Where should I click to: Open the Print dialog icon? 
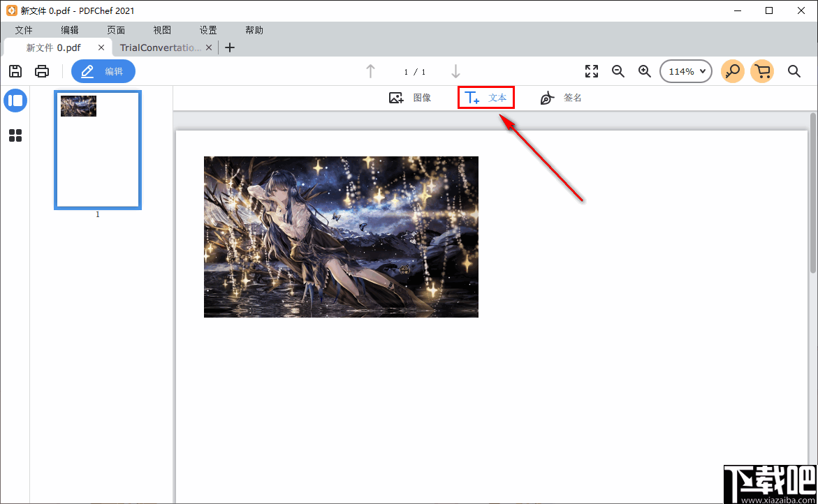click(42, 71)
